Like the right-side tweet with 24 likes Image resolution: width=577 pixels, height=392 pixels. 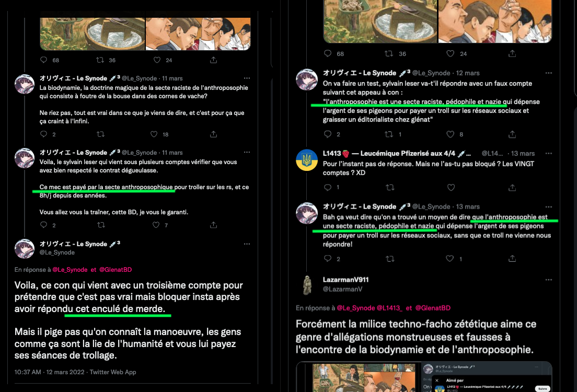(x=450, y=53)
